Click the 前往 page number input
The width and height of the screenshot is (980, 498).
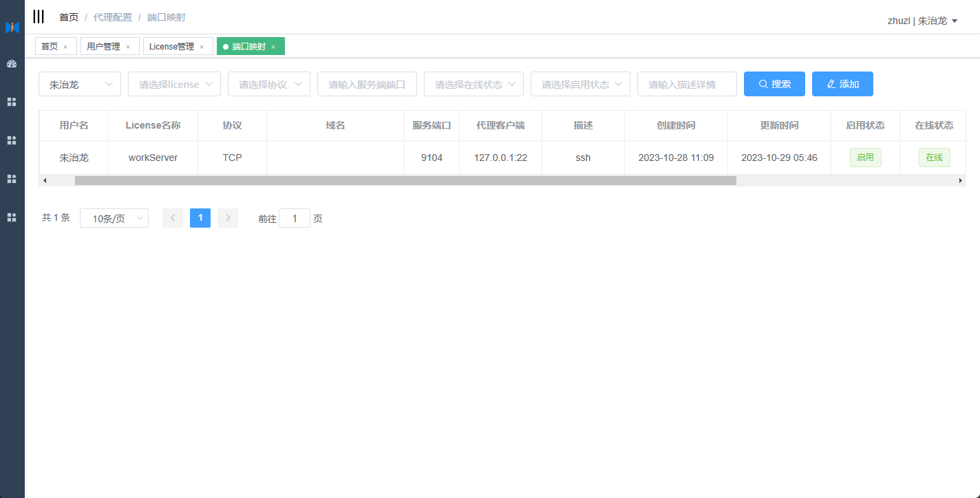pyautogui.click(x=295, y=218)
